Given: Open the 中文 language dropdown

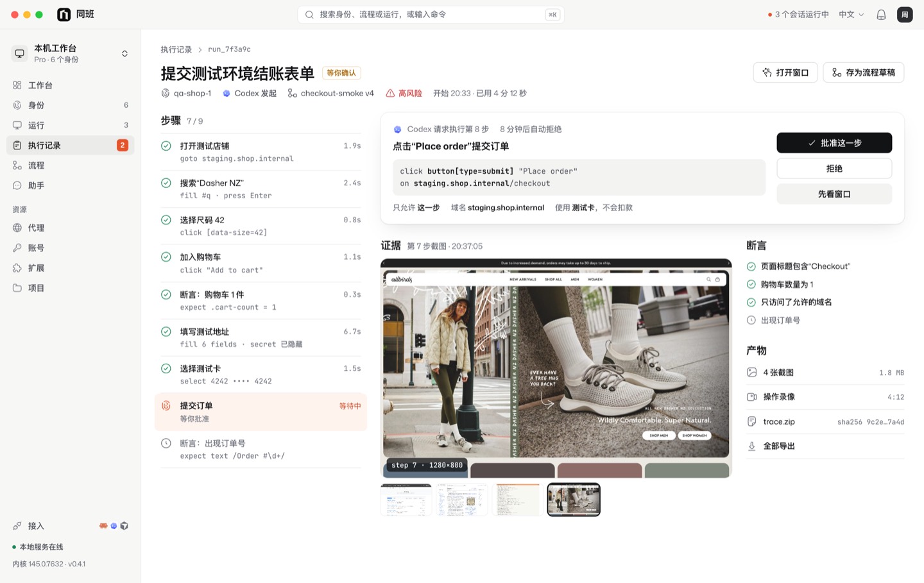Looking at the screenshot, I should (851, 15).
